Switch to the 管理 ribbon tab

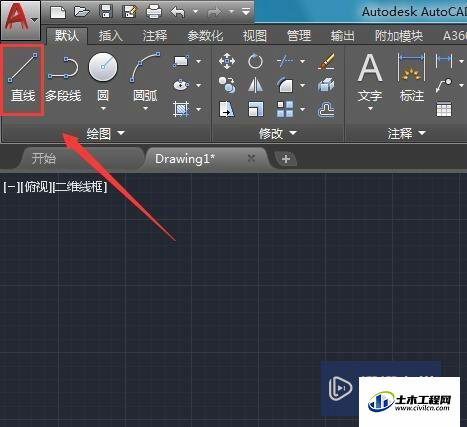(299, 36)
